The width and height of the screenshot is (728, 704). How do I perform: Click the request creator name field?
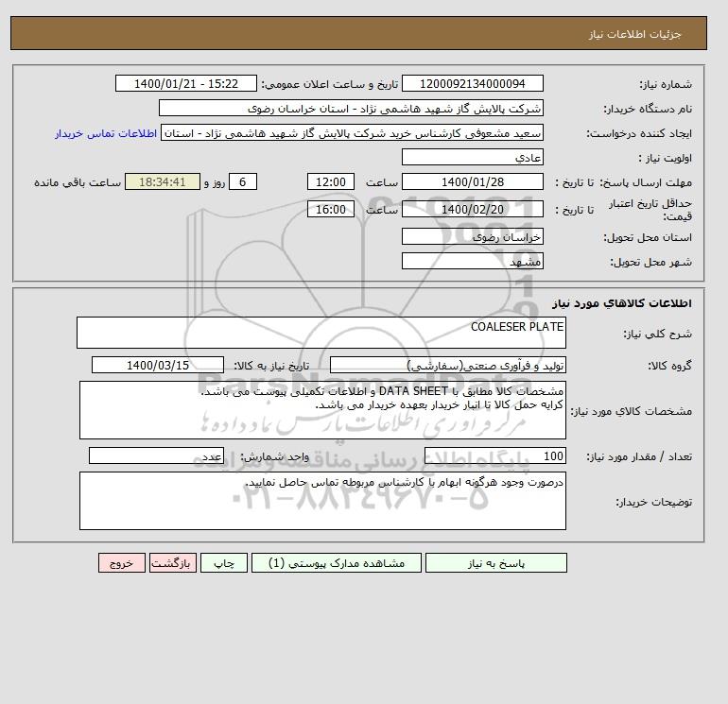click(352, 132)
